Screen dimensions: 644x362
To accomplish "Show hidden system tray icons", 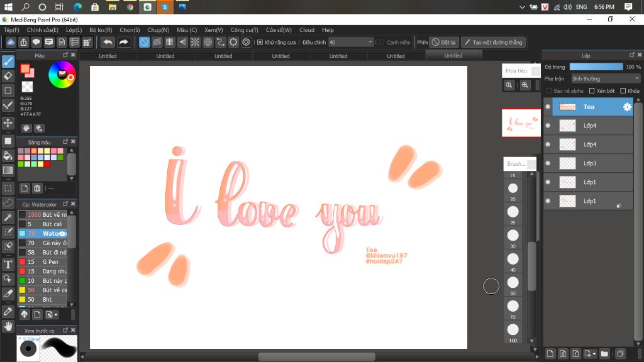I will pos(522,7).
